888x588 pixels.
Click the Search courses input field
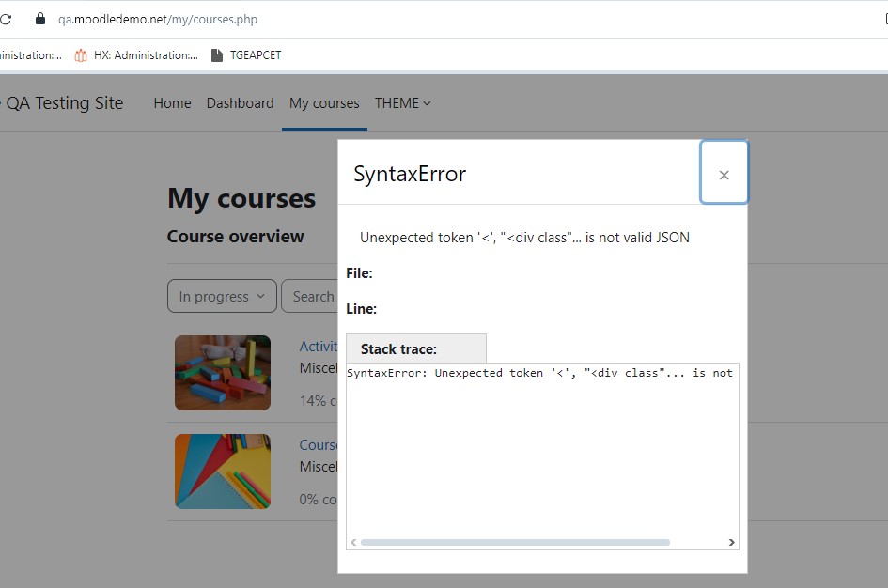(x=310, y=296)
